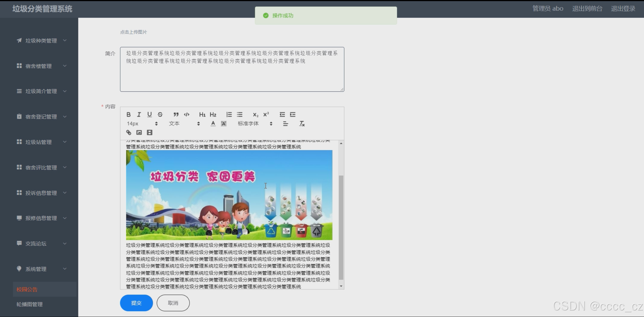Apply italic formatting in editor
This screenshot has height=317, width=644.
[x=139, y=114]
